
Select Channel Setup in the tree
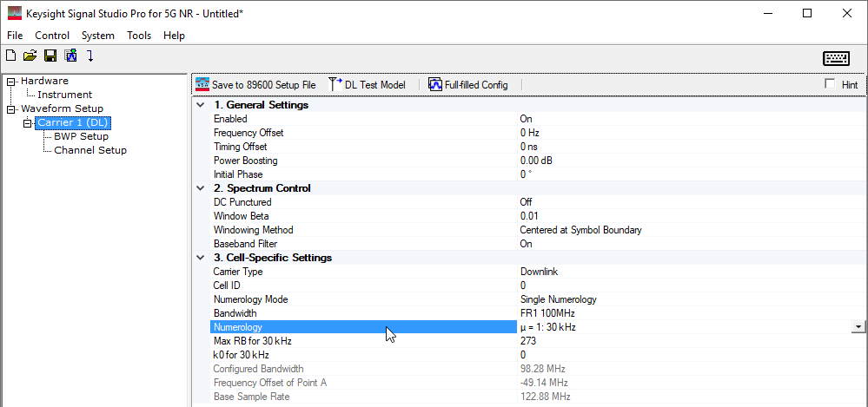pyautogui.click(x=90, y=150)
